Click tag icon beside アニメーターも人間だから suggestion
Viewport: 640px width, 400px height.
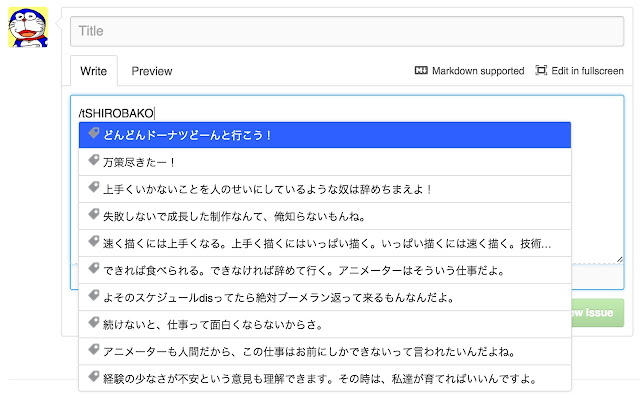[94, 349]
